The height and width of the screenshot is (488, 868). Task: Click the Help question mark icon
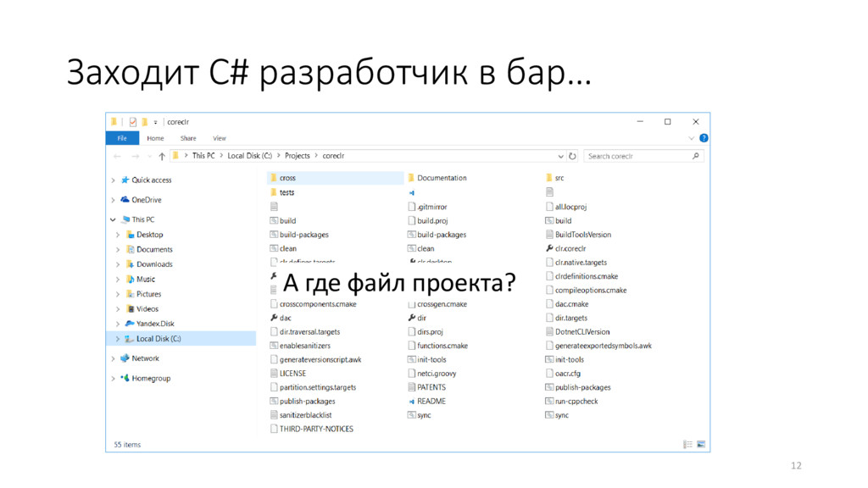pyautogui.click(x=704, y=138)
